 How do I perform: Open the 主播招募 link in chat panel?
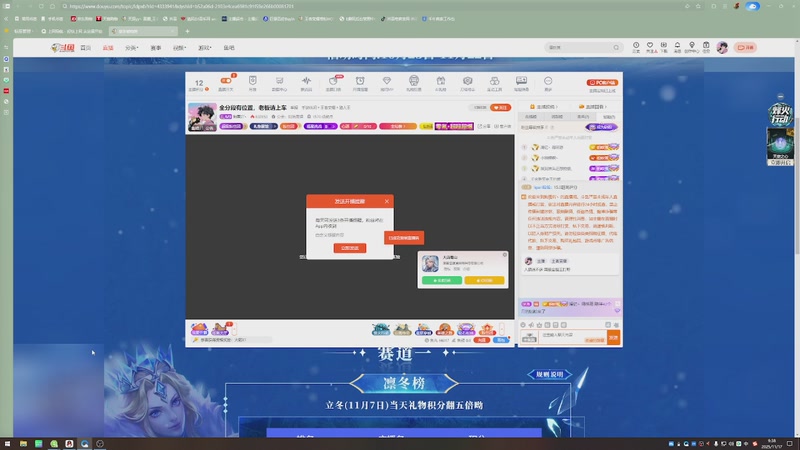(x=543, y=107)
